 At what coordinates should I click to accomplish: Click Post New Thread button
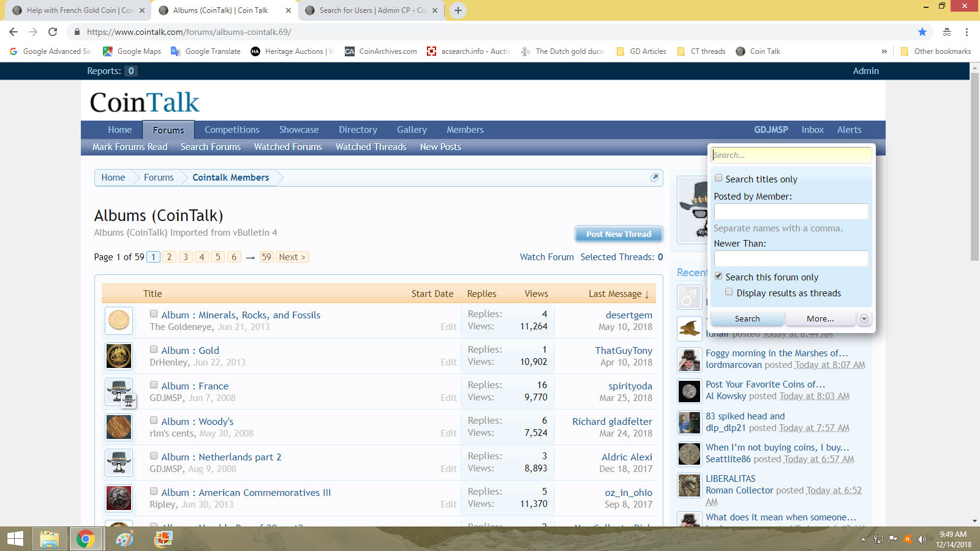(619, 234)
